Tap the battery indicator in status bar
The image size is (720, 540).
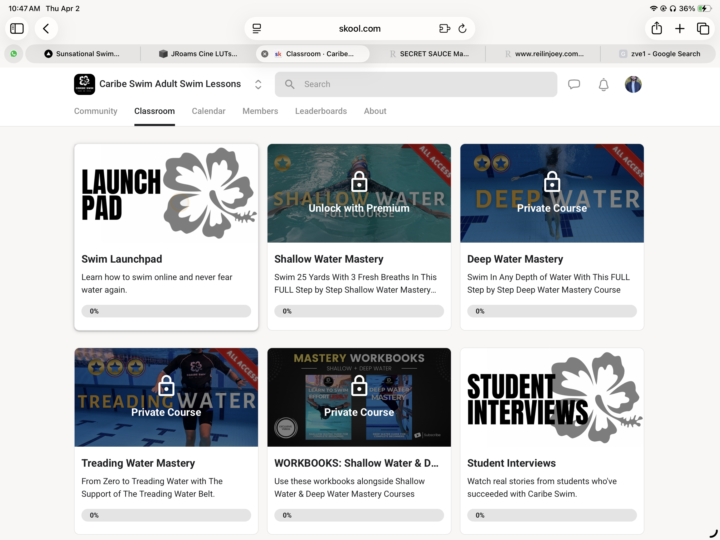coord(704,8)
